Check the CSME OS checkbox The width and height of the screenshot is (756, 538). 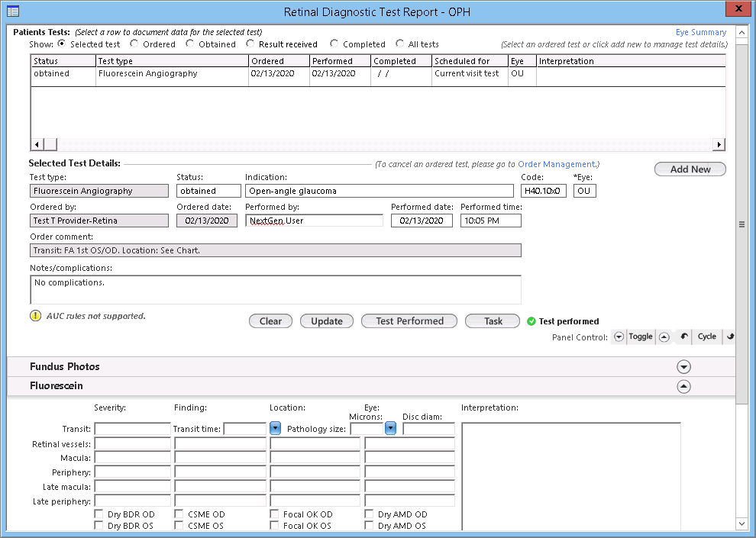click(179, 526)
